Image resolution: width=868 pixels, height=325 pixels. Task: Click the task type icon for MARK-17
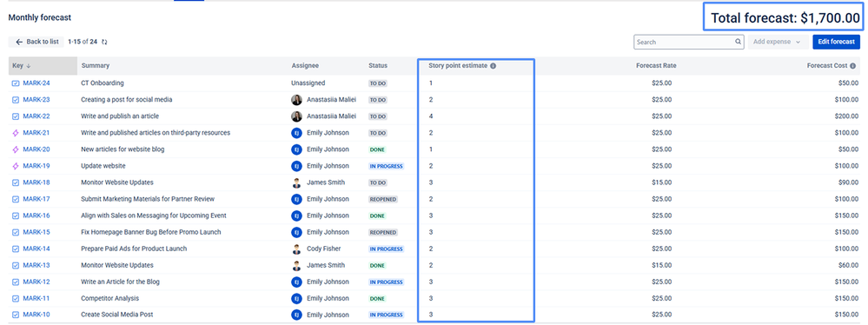pos(16,199)
